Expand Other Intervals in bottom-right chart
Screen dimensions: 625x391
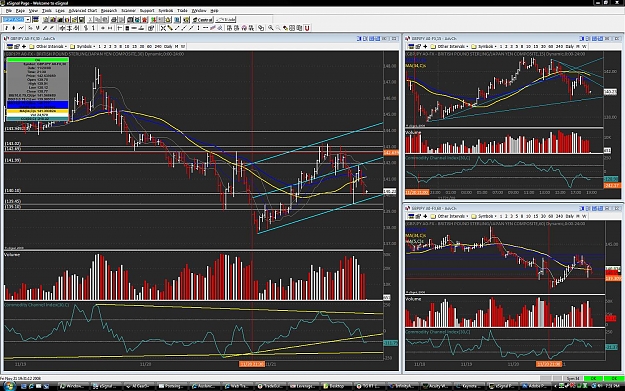pos(450,216)
